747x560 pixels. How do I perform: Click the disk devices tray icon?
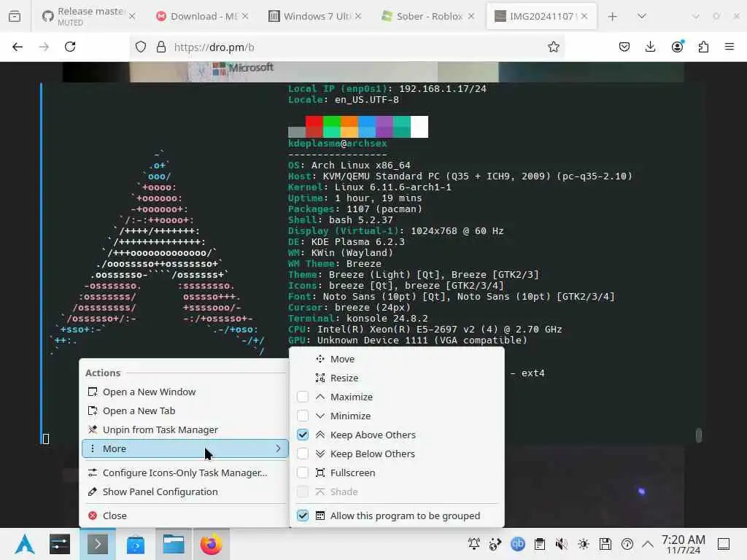[x=605, y=544]
